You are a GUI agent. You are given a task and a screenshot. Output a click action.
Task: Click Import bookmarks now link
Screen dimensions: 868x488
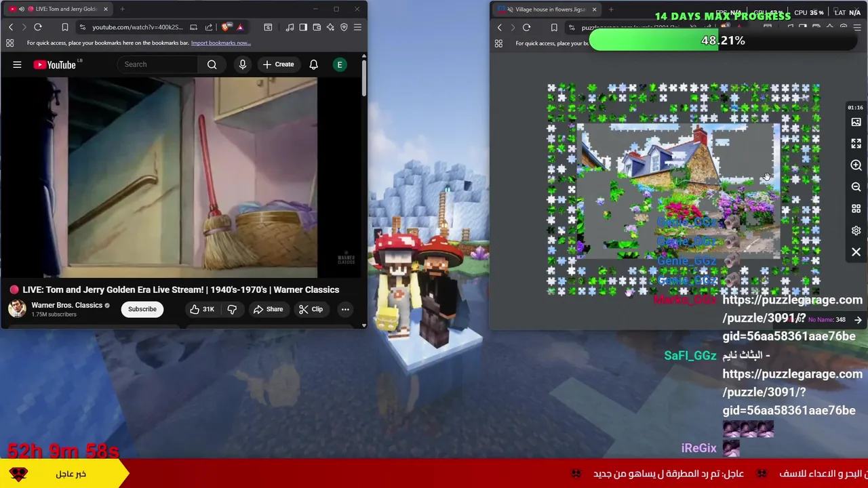point(221,43)
